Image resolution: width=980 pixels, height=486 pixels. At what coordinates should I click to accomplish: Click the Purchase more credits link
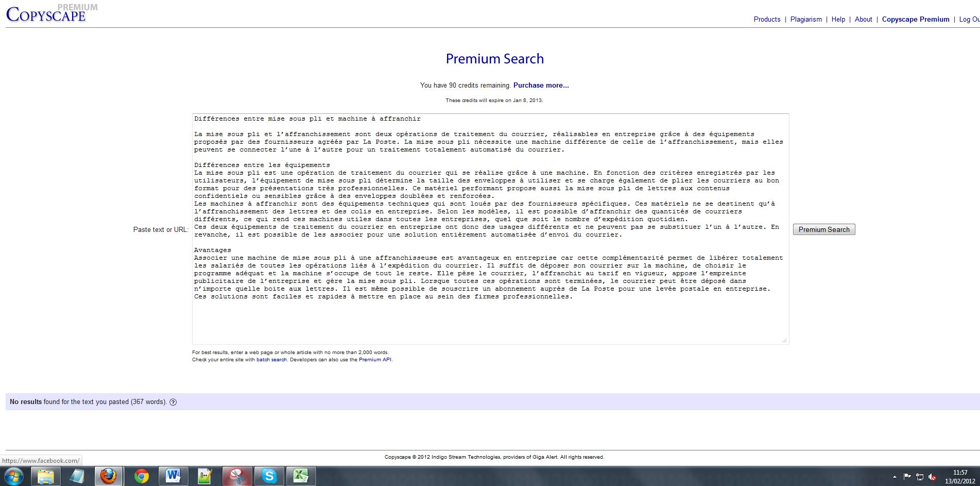point(541,86)
